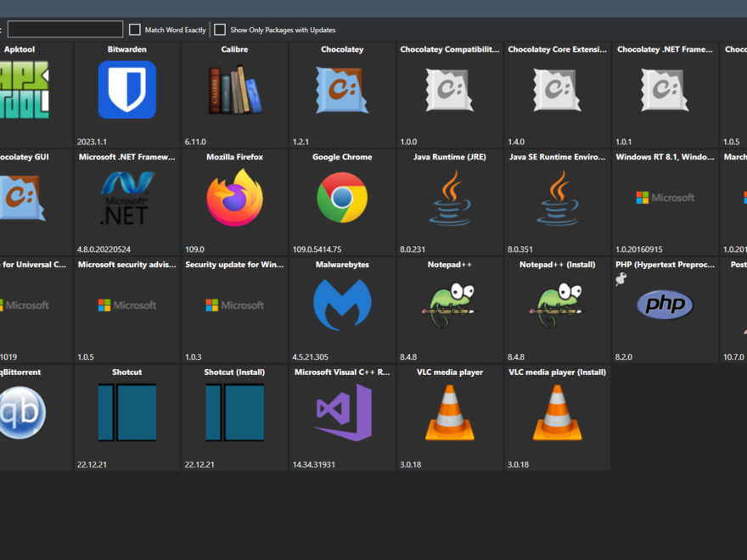Click the Calibre books icon
The width and height of the screenshot is (747, 560).
pos(234,90)
